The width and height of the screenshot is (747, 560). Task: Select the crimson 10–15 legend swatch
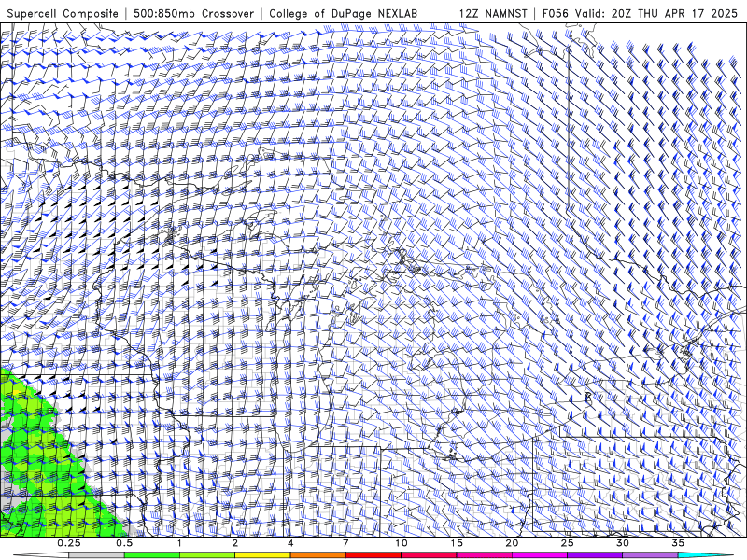pyautogui.click(x=429, y=555)
